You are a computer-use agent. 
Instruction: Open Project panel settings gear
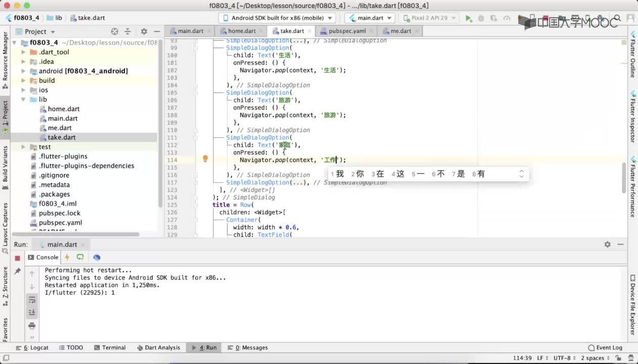click(x=144, y=31)
